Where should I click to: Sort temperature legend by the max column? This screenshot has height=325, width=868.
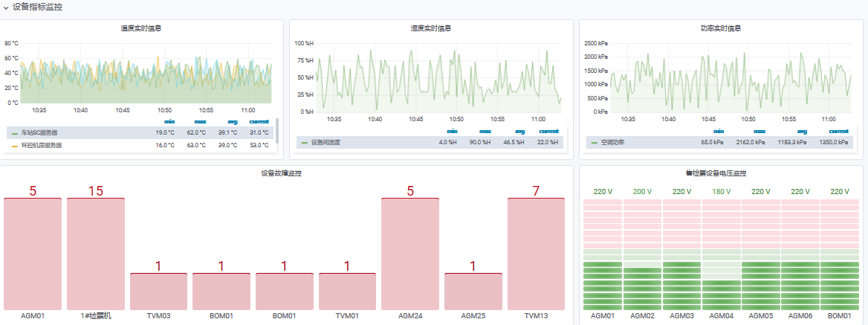201,122
